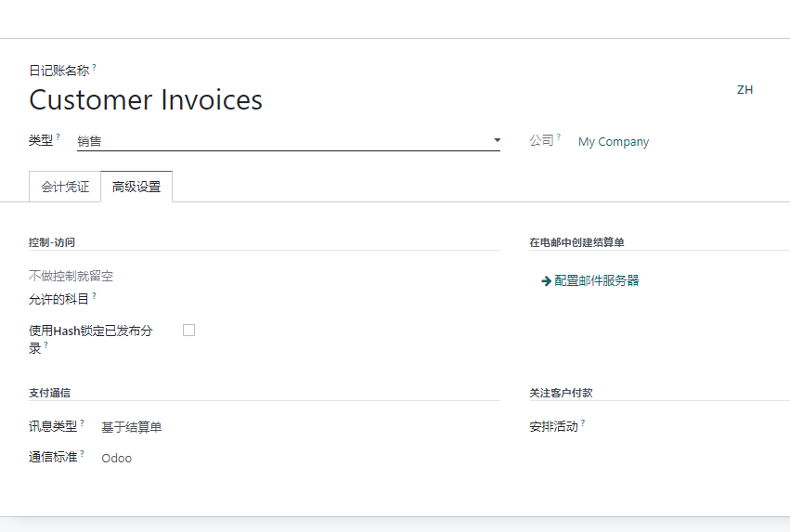The height and width of the screenshot is (532, 790).
Task: Enable the Hash lock posted entries checkbox
Action: pos(189,330)
